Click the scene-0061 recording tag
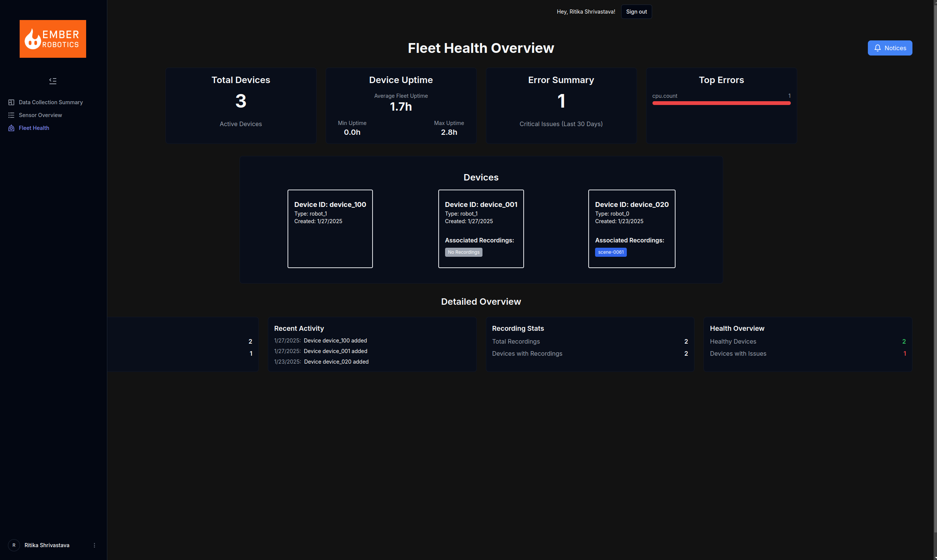 (611, 252)
